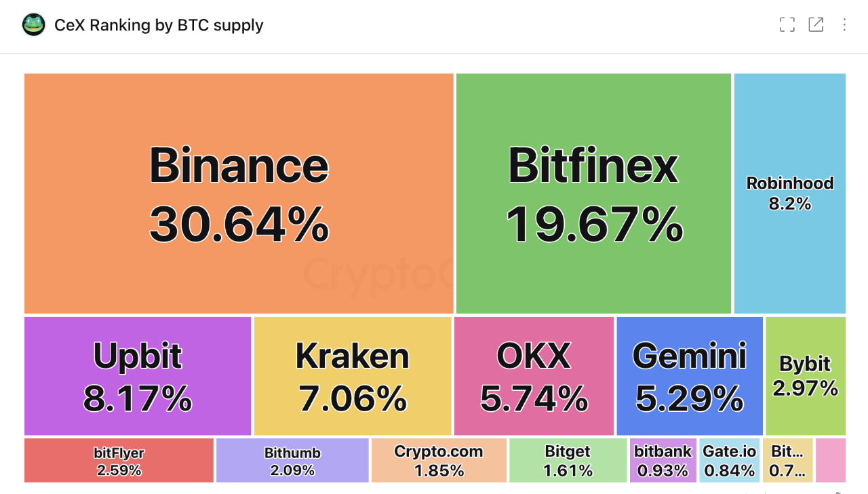The height and width of the screenshot is (494, 868).
Task: Open chart in new window icon
Action: [816, 25]
